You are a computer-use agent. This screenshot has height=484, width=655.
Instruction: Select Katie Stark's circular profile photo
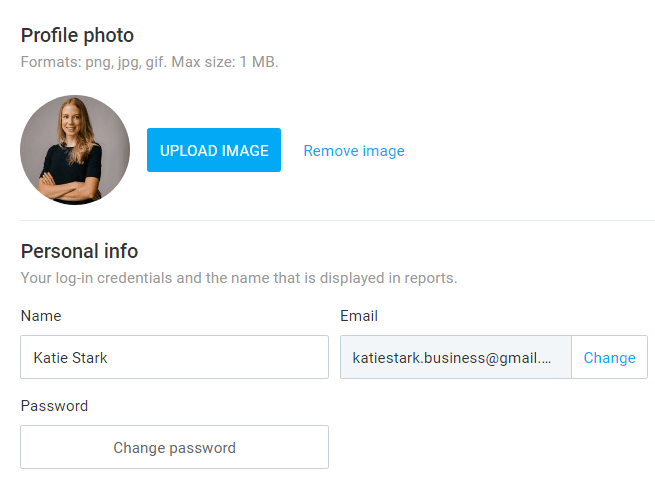click(x=75, y=150)
